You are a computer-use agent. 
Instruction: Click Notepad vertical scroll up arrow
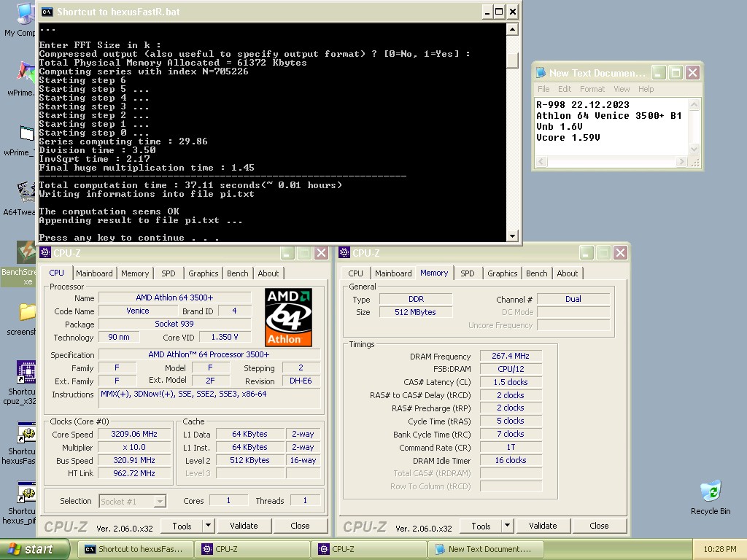(694, 104)
